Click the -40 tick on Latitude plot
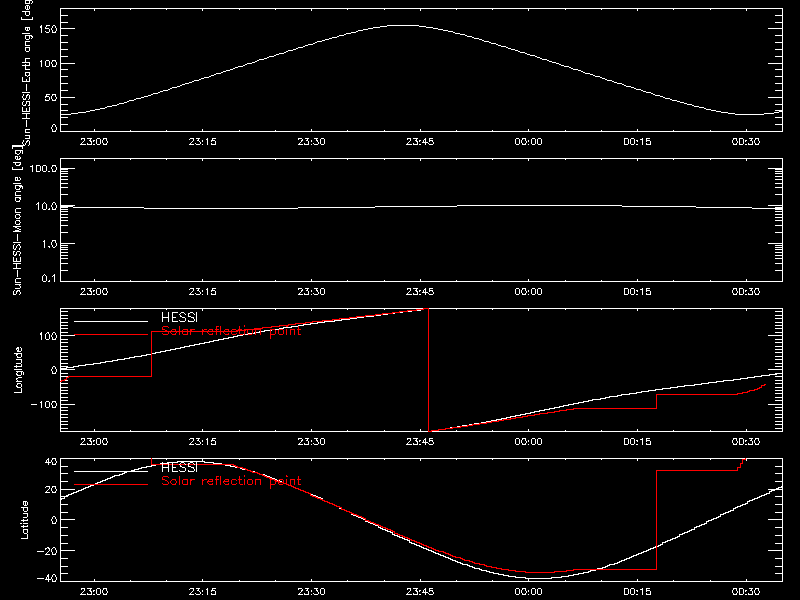The width and height of the screenshot is (800, 600). tap(47, 579)
